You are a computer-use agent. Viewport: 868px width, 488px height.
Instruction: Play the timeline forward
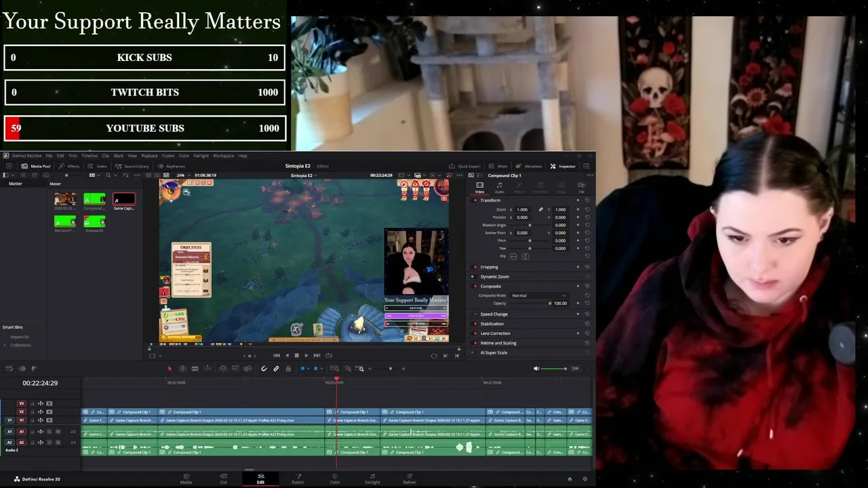(x=307, y=355)
